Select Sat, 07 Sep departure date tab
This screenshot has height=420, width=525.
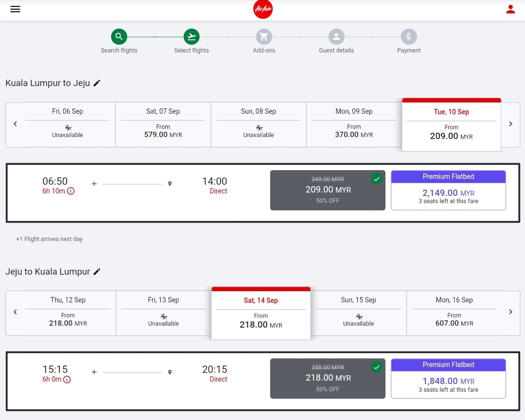(x=163, y=124)
